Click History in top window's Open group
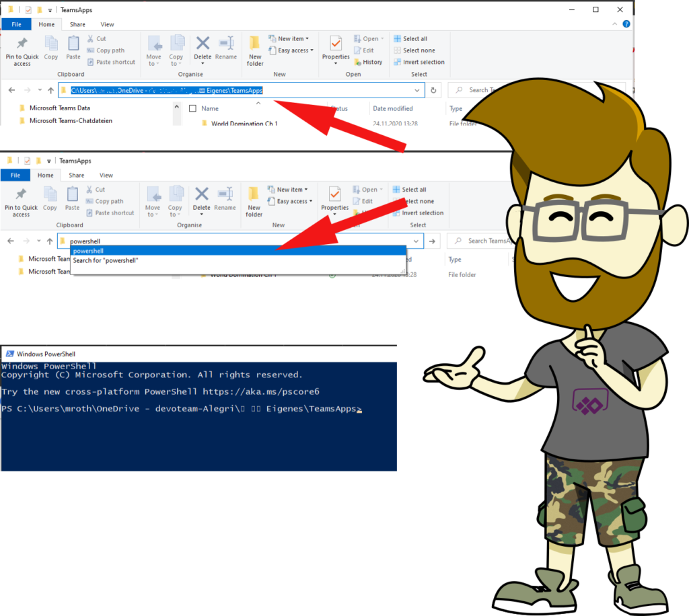 (368, 62)
